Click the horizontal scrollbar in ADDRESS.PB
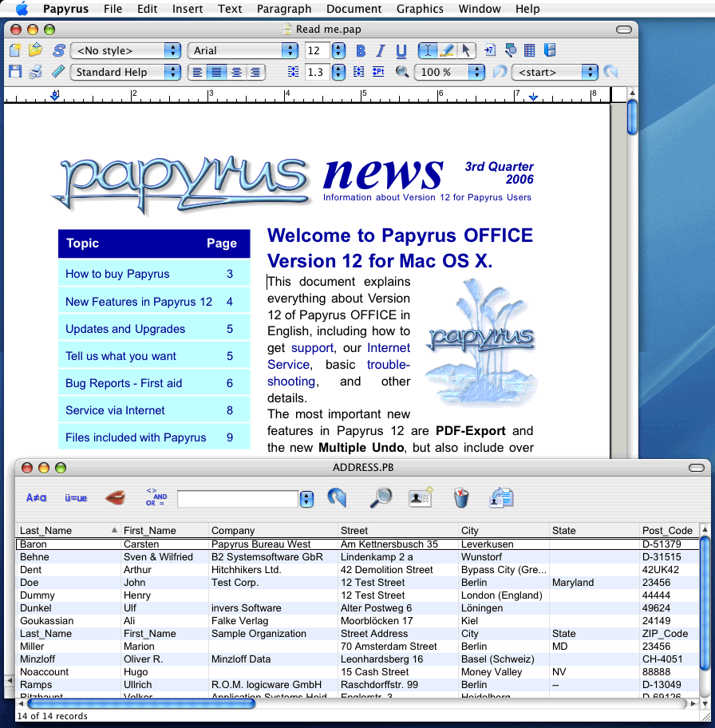This screenshot has height=728, width=715. point(141,703)
